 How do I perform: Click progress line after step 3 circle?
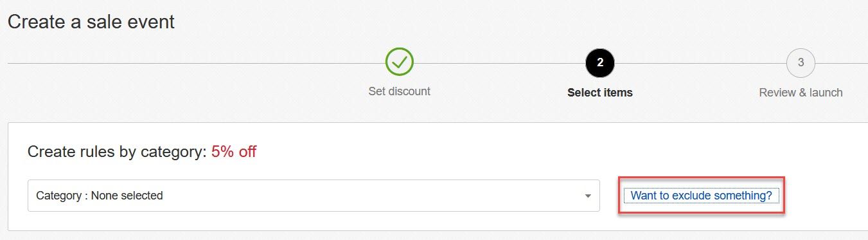click(x=842, y=63)
